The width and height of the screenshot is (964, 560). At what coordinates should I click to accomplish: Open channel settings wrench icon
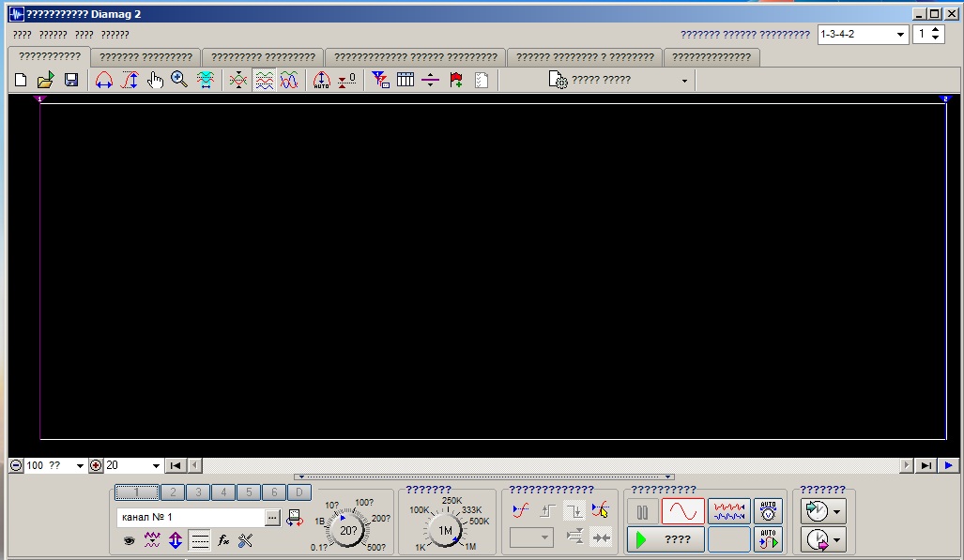245,540
